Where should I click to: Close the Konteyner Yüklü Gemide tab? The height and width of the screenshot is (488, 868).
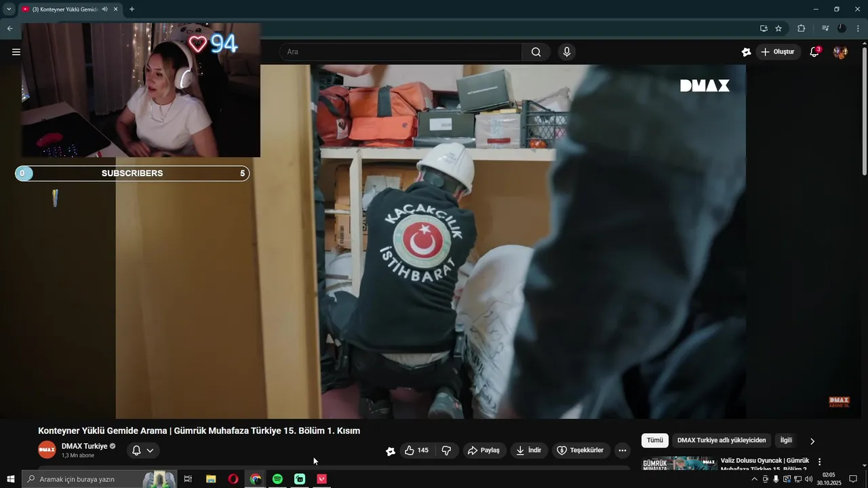(x=116, y=9)
